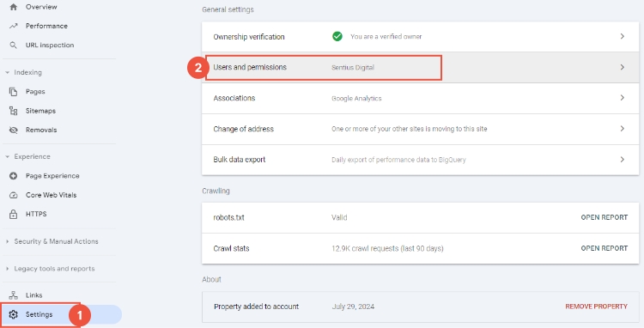The width and height of the screenshot is (644, 328).
Task: Click the Associations row chevron
Action: [623, 98]
